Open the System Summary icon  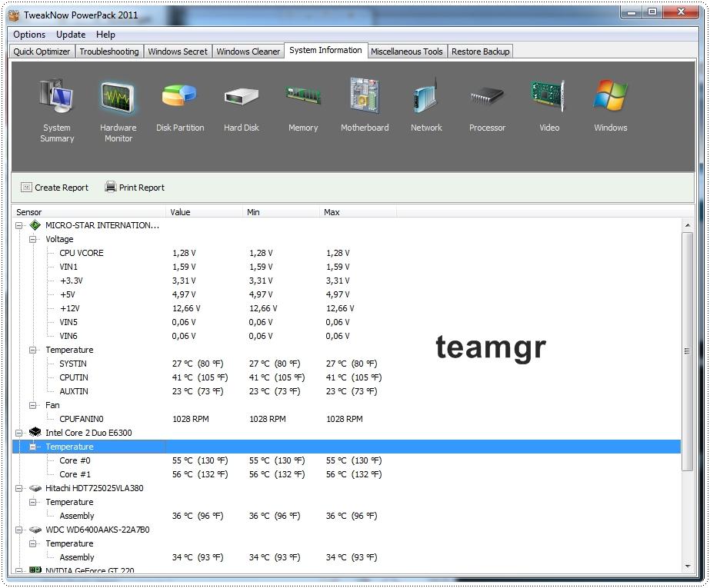[x=57, y=96]
